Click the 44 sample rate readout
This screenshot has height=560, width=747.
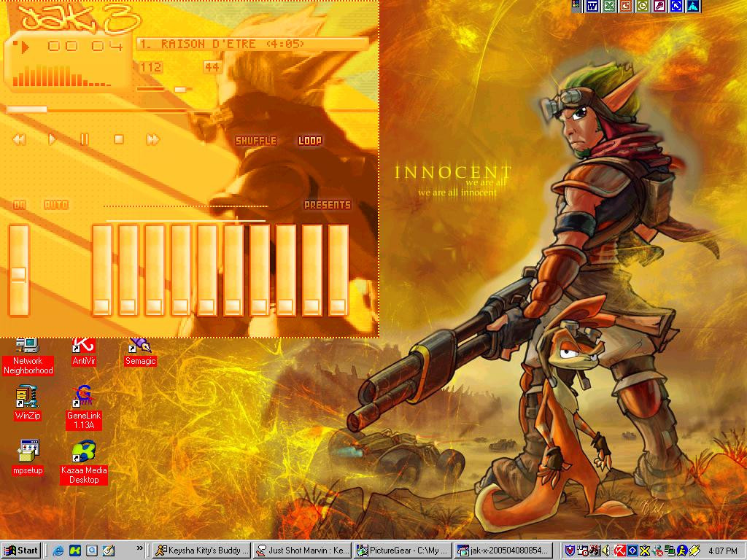click(x=212, y=67)
